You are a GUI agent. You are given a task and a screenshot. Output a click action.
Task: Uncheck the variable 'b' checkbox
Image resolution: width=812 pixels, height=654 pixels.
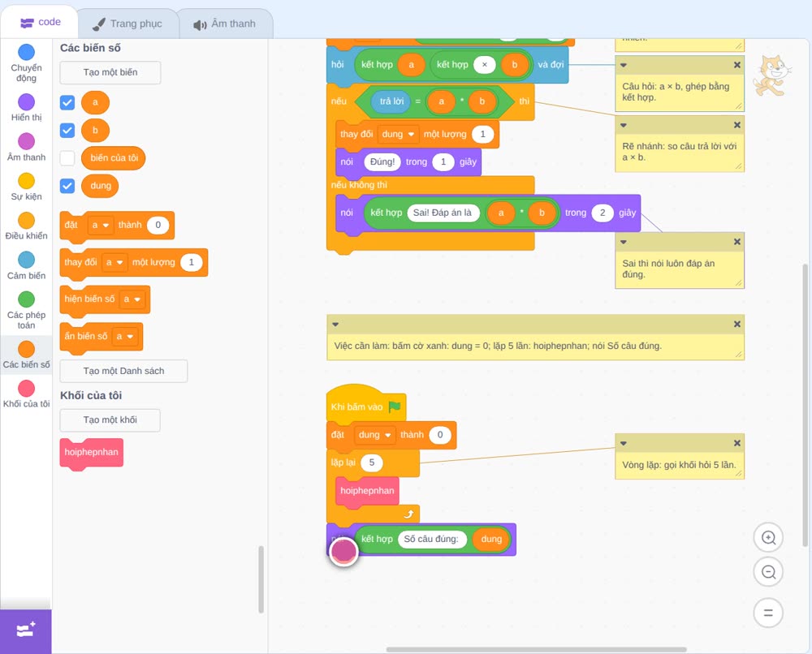[x=67, y=130]
